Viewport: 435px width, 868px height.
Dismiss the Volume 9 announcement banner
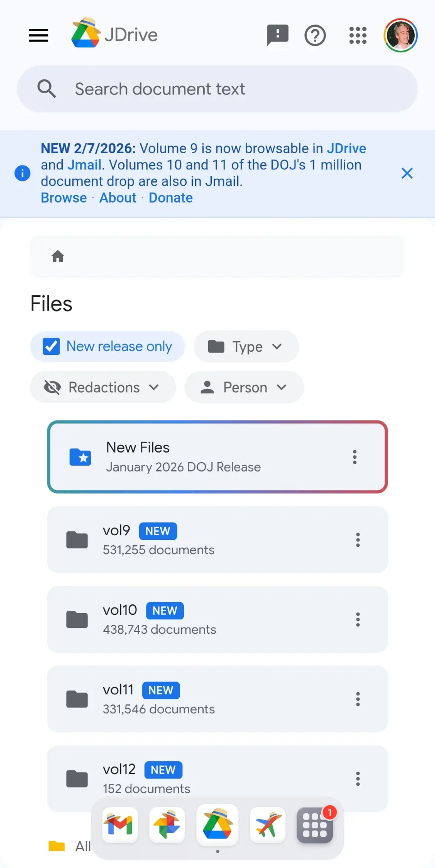[407, 173]
